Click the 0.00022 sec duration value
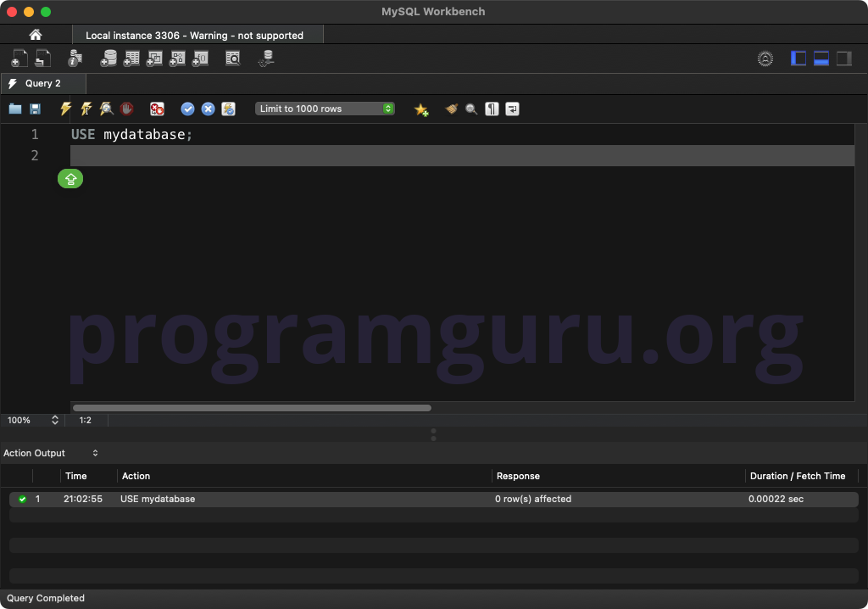Screen dimensions: 868x609 776,499
